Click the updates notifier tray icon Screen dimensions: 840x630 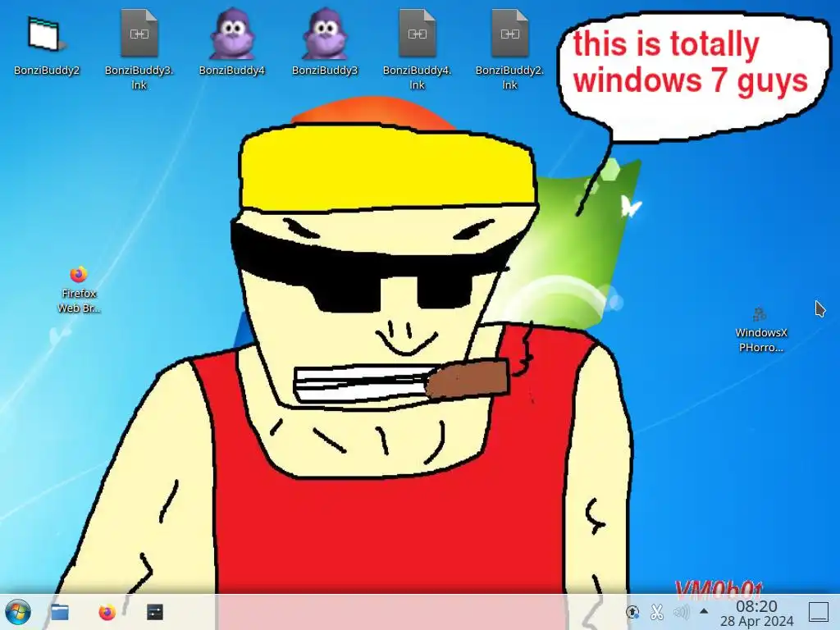pyautogui.click(x=632, y=612)
